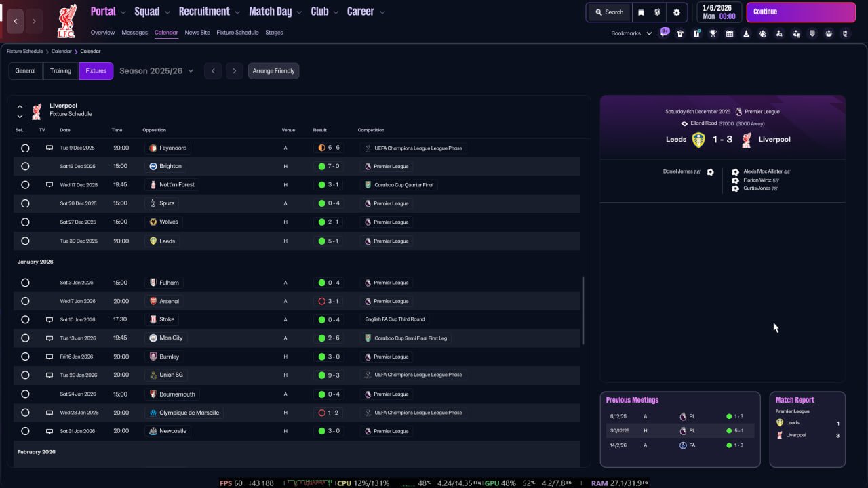Click the last icon in the bookmarks bar
The width and height of the screenshot is (868, 488).
(x=846, y=33)
